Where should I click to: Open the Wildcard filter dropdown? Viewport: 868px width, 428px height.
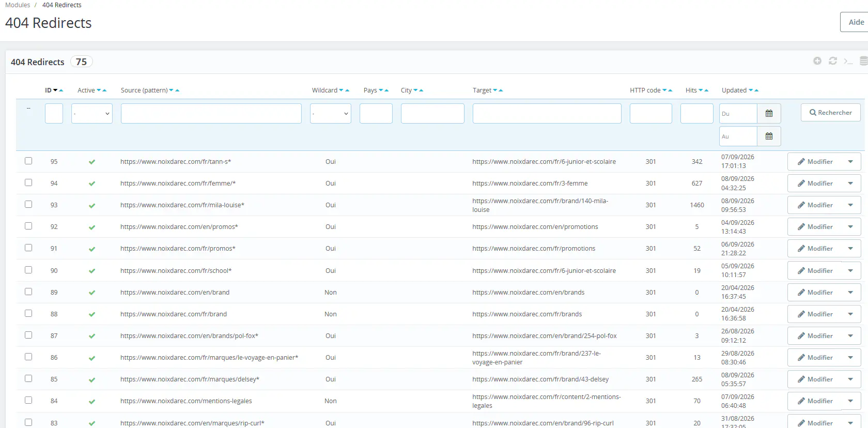[331, 114]
